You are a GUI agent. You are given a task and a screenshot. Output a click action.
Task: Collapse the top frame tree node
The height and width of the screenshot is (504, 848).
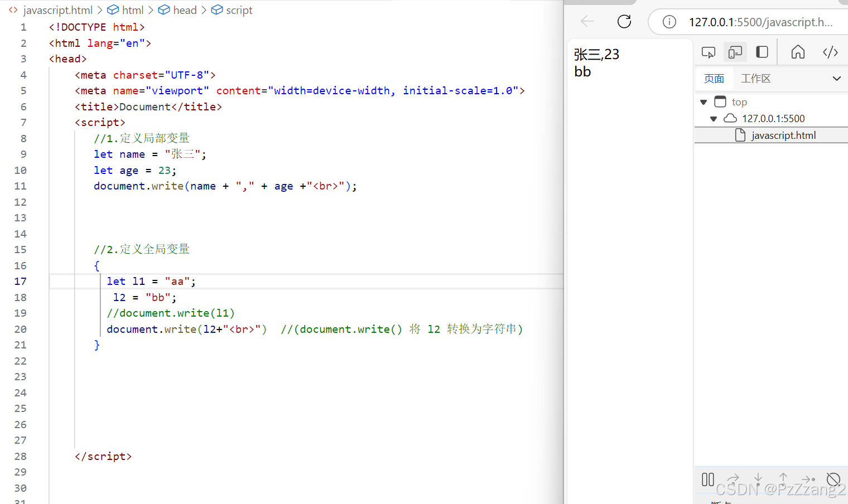tap(704, 102)
